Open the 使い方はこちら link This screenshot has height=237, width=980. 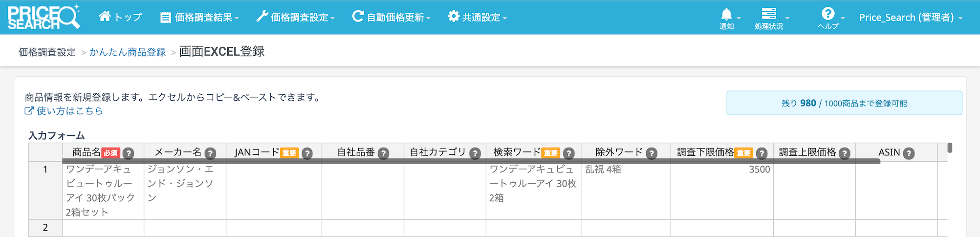(x=64, y=111)
